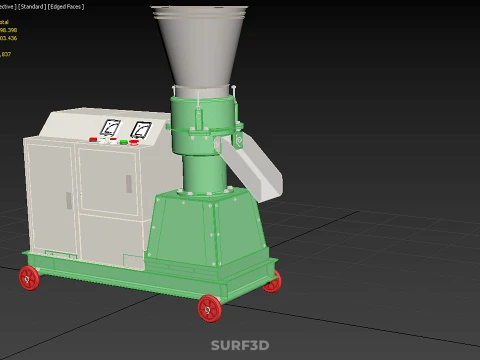The width and height of the screenshot is (480, 360).
Task: Select the left cabinet door
Action: point(51,199)
